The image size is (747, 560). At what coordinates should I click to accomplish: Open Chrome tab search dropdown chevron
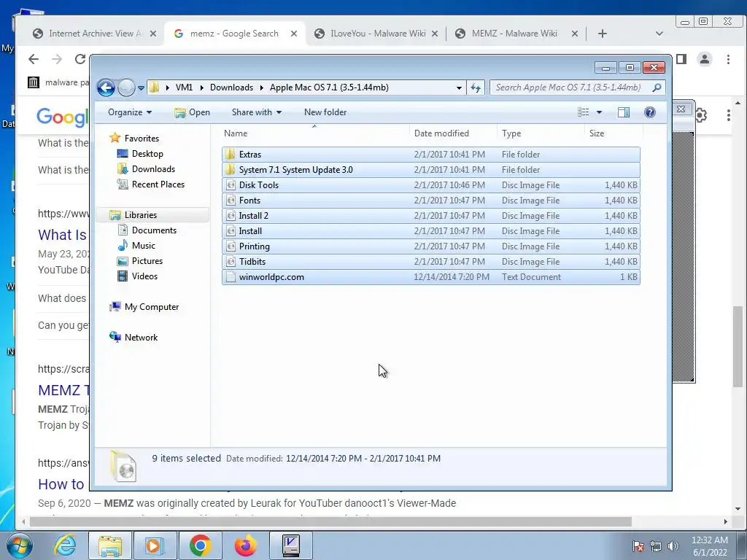point(659,34)
